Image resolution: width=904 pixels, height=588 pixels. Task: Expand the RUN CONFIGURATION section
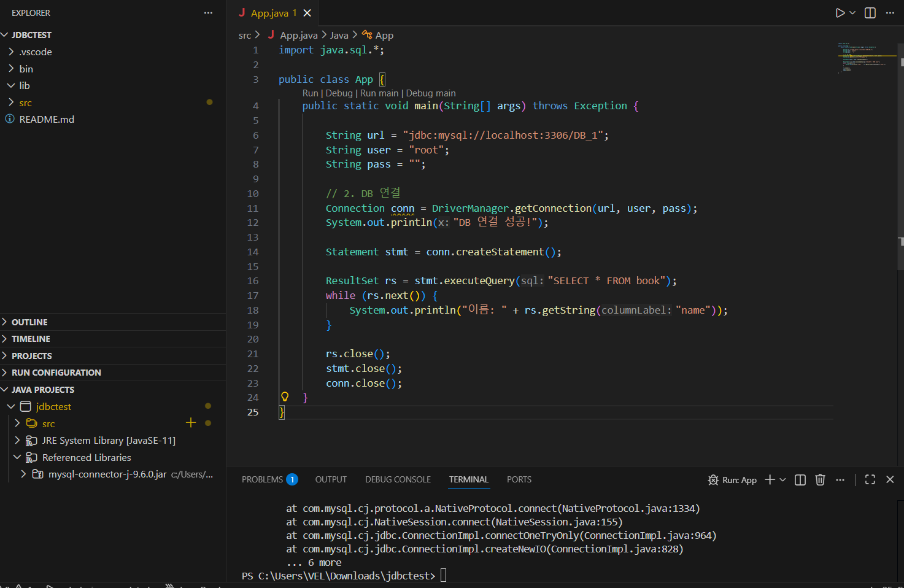pyautogui.click(x=5, y=373)
